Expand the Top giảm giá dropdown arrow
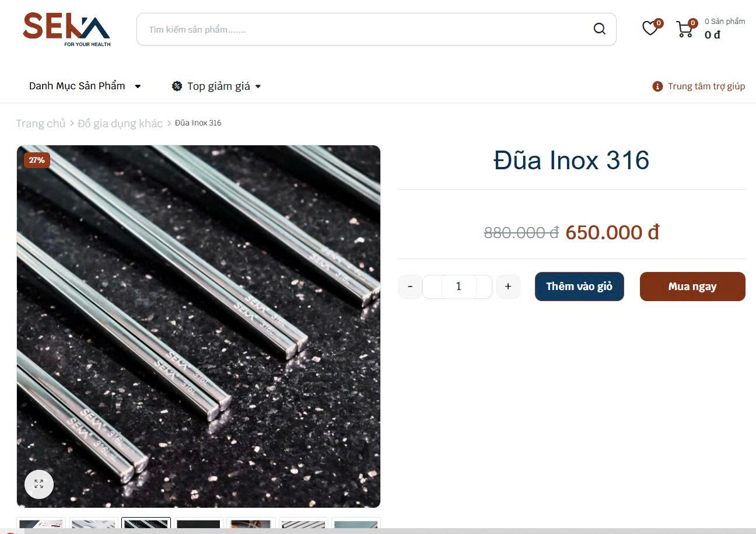 pos(258,86)
